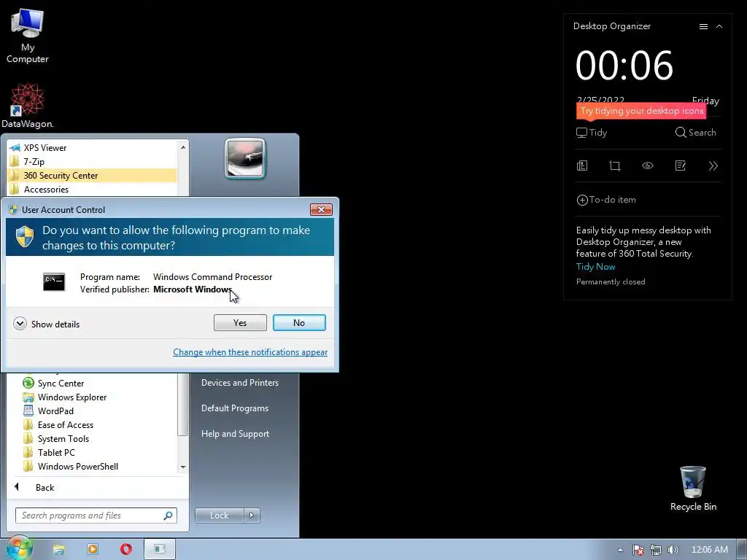This screenshot has height=560, width=747.
Task: Expand the Accessories folder
Action: (92, 189)
